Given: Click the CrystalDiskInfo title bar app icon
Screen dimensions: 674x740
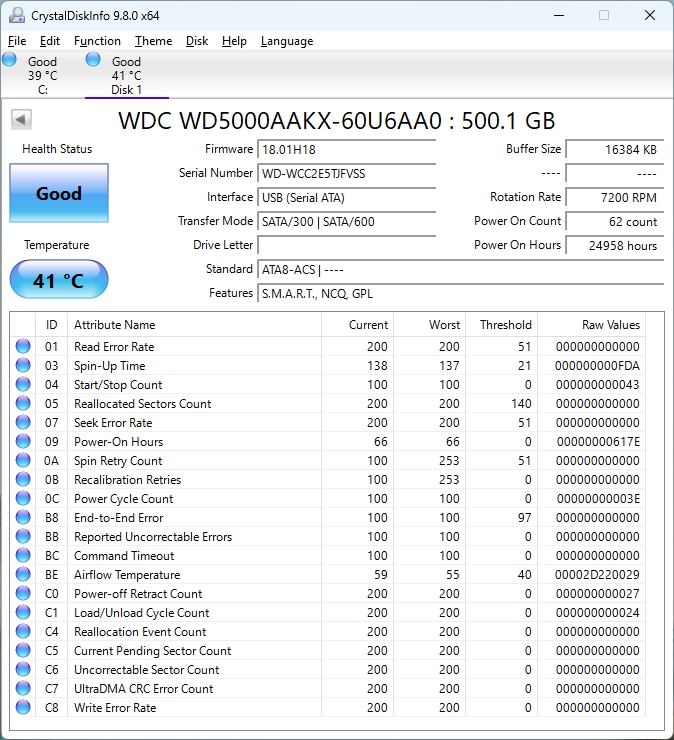Looking at the screenshot, I should 14,15.
